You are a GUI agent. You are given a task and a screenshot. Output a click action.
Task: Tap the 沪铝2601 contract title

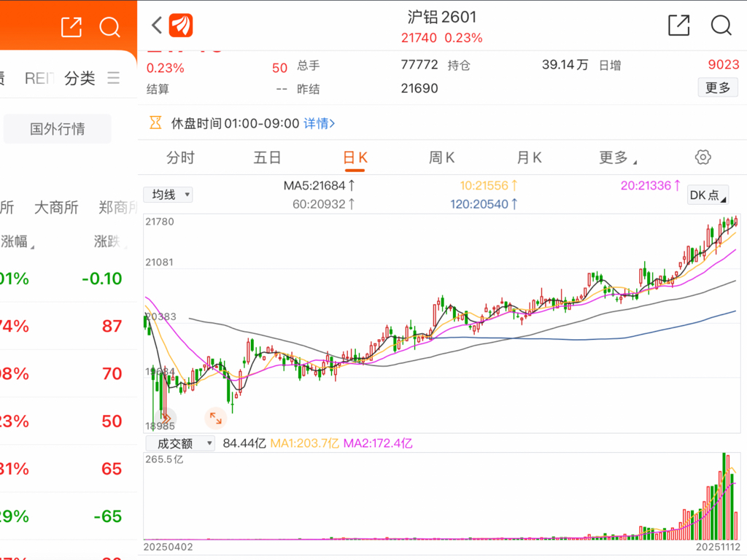click(x=441, y=17)
